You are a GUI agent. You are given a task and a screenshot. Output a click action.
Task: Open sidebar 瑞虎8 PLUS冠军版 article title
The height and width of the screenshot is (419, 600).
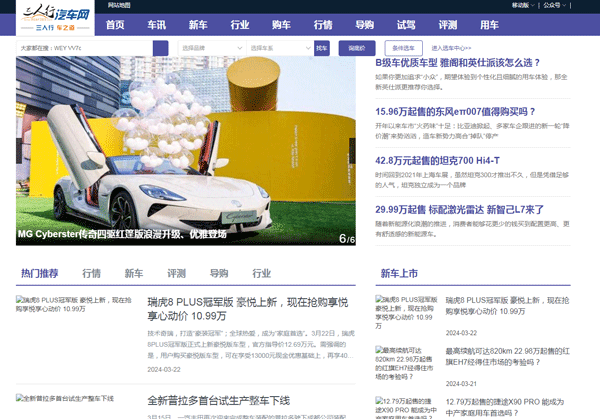click(x=507, y=306)
